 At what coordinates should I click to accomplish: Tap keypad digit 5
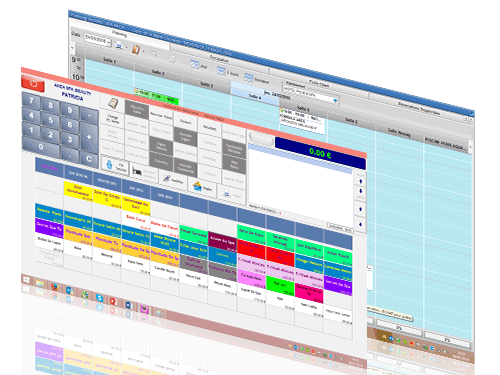coord(50,120)
